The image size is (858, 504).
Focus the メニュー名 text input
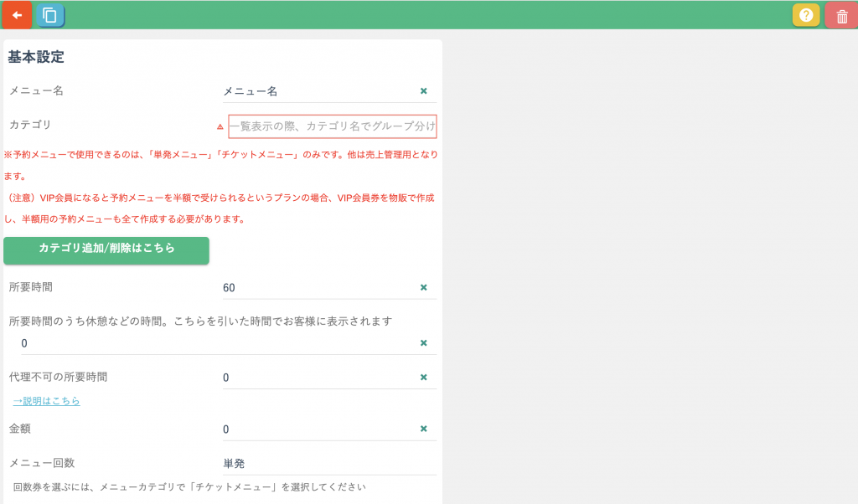pos(318,91)
